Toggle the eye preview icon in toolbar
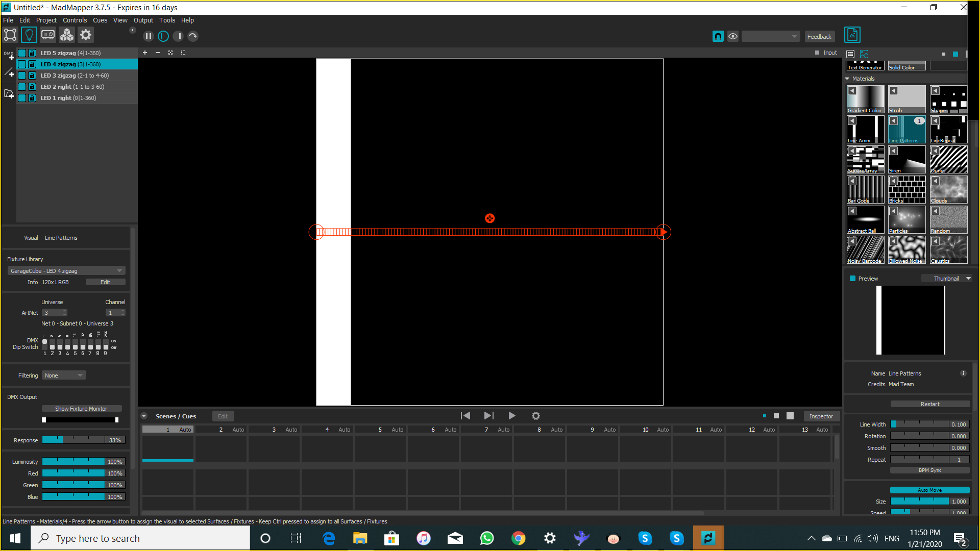Screen dimensions: 980x551 pos(733,36)
